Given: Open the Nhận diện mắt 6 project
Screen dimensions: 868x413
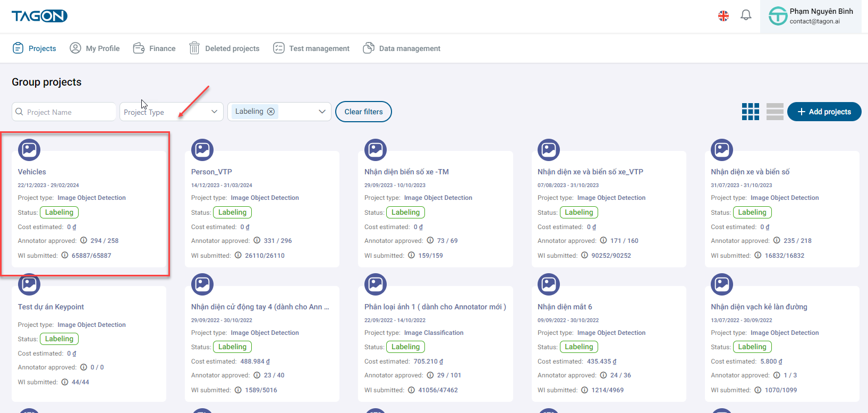Looking at the screenshot, I should pyautogui.click(x=565, y=307).
